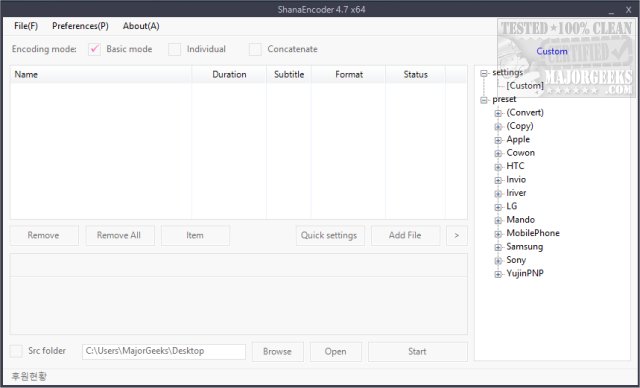
Task: Expand the MobilePhone preset group
Action: (x=498, y=234)
